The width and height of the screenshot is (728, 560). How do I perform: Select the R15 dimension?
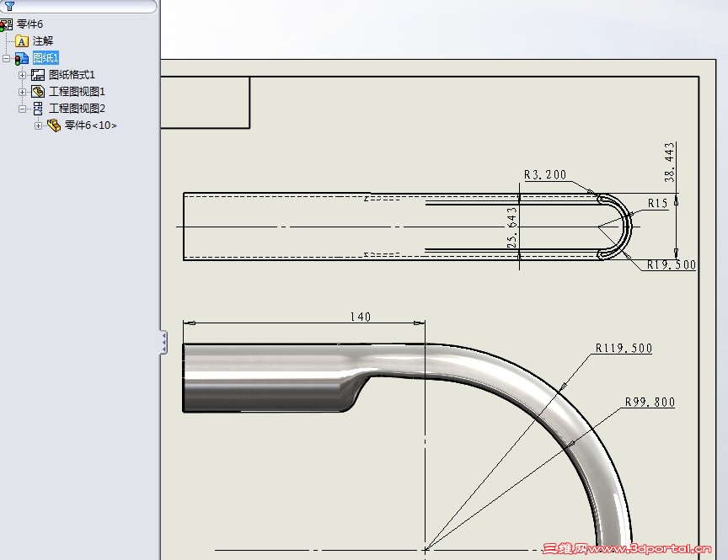(657, 203)
